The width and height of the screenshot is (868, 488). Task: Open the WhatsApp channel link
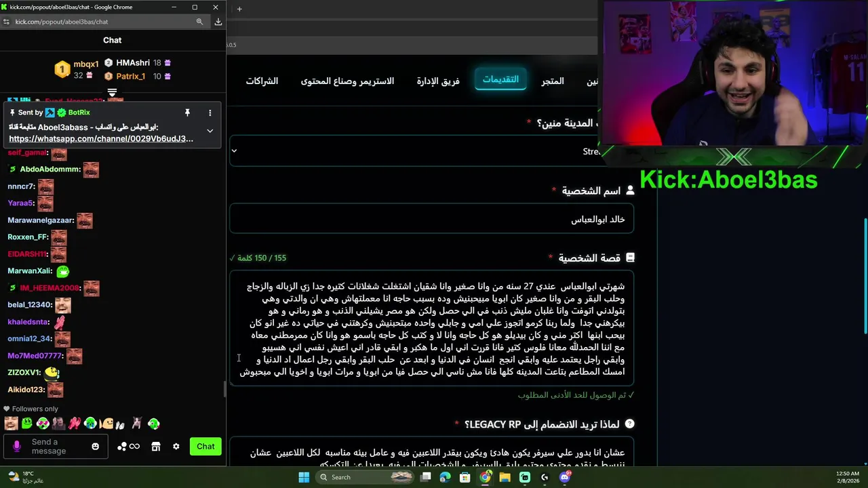(x=101, y=139)
